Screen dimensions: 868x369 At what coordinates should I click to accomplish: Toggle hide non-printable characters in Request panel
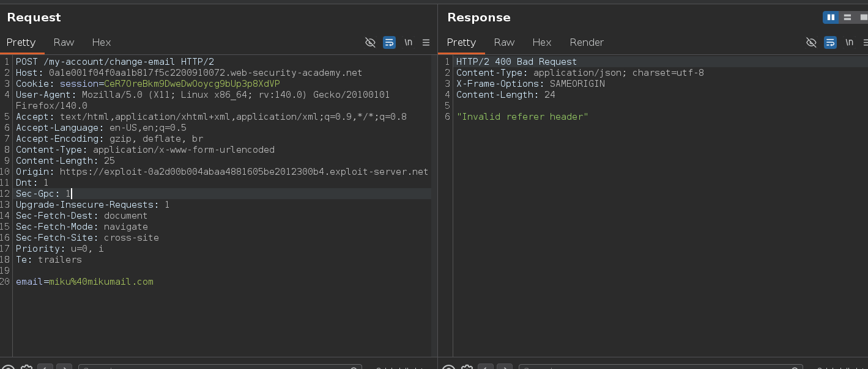pos(370,42)
